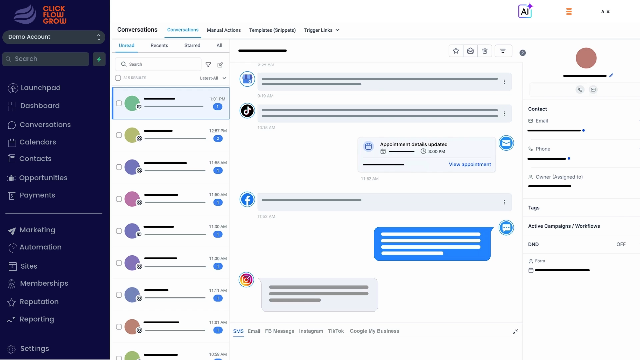This screenshot has height=360, width=640.
Task: Delete the conversation with trash icon
Action: pos(484,51)
